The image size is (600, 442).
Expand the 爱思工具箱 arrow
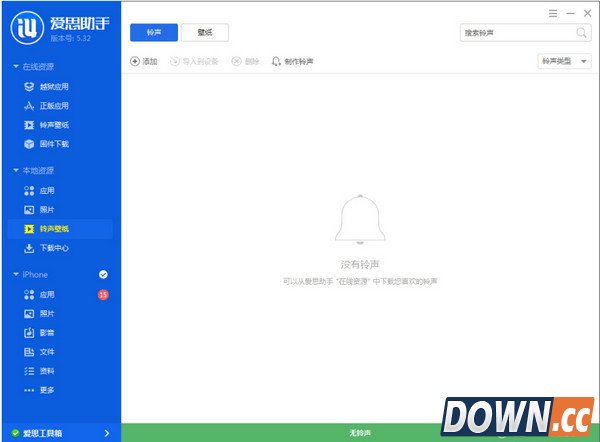coord(107,433)
